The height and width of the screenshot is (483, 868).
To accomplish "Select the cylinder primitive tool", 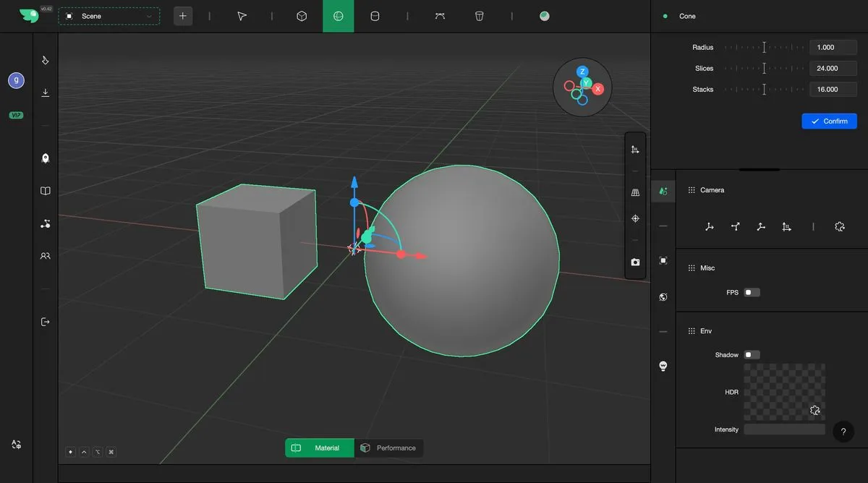I will point(375,16).
